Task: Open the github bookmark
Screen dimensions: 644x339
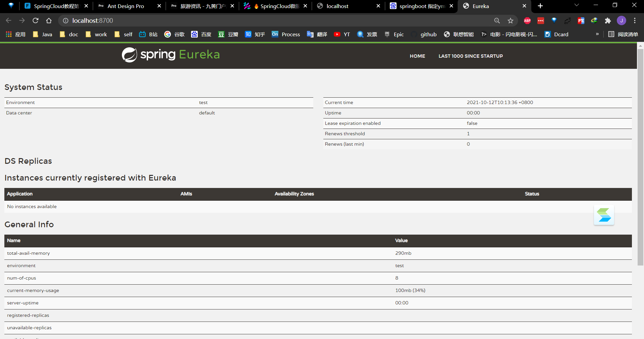Action: (424, 34)
